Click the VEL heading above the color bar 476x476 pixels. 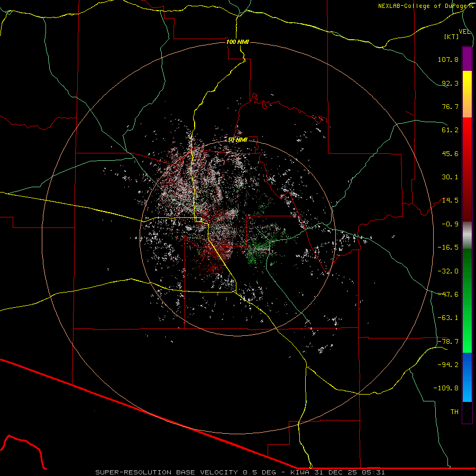coord(464,31)
